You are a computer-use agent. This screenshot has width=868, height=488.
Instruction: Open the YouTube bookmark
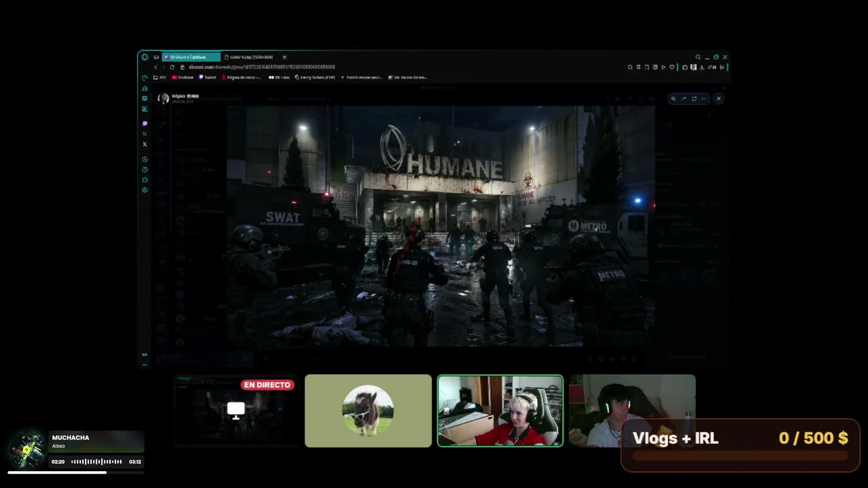183,77
